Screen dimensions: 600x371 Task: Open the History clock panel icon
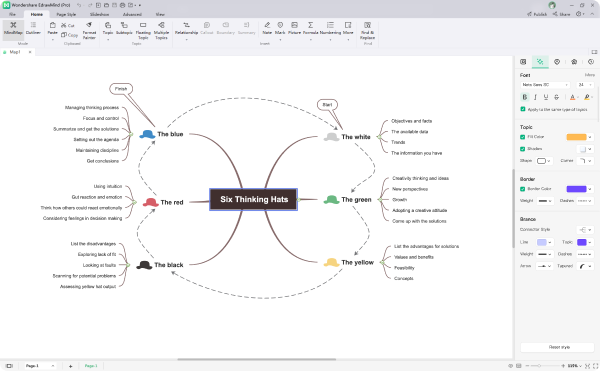[x=591, y=62]
